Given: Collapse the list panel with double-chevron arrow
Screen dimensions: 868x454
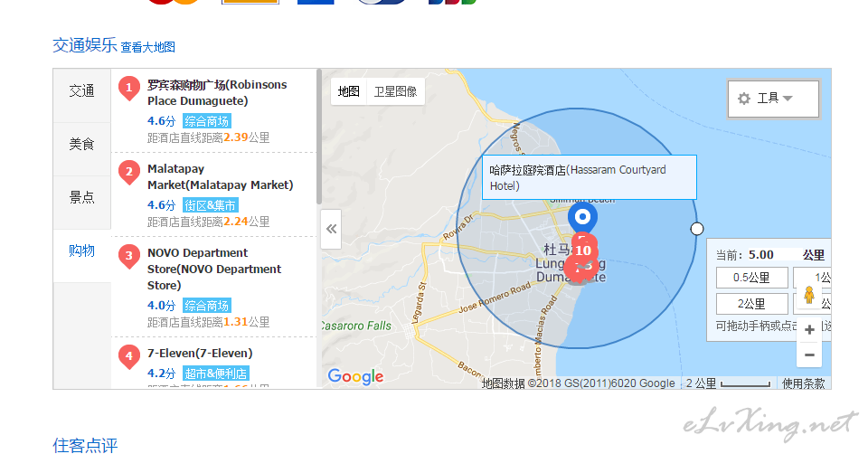Looking at the screenshot, I should click(x=331, y=229).
